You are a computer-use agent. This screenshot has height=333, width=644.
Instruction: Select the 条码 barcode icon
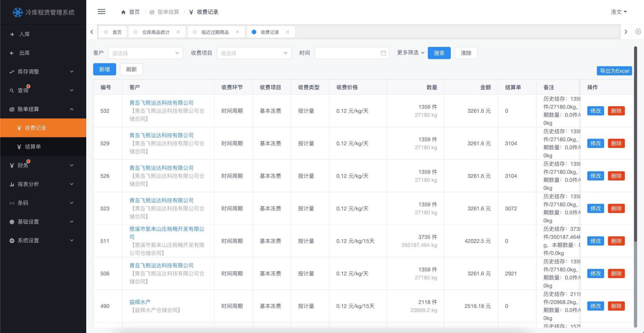[11, 203]
